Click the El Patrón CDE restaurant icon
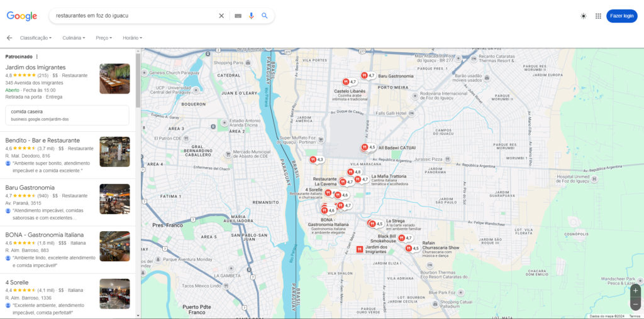This screenshot has height=319, width=644. (186, 139)
